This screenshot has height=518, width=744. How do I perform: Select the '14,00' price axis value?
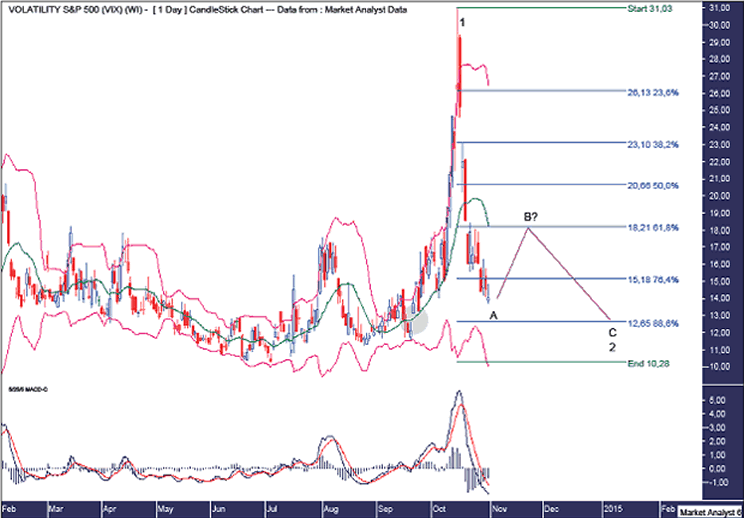[x=718, y=298]
